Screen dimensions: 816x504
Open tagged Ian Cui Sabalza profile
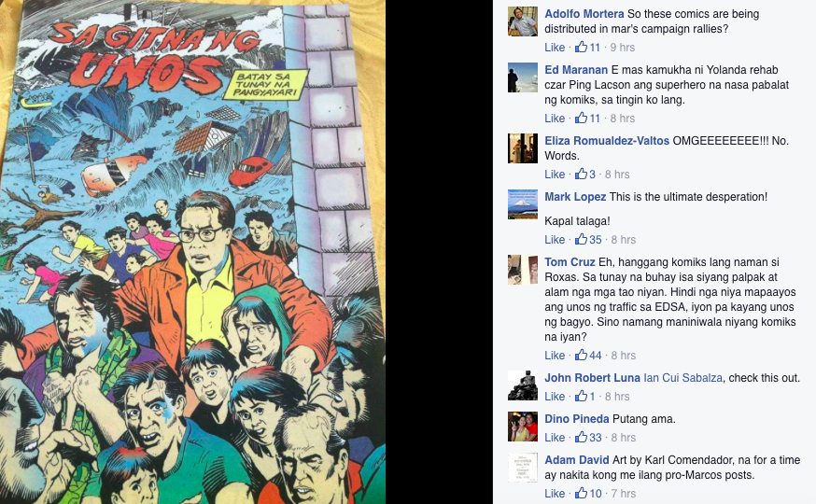(682, 378)
